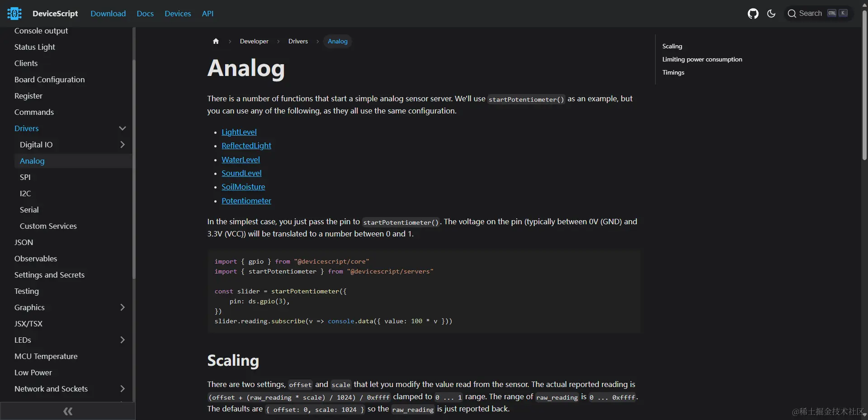Click the page vertical scrollbar thumb
The width and height of the screenshot is (868, 420).
tap(864, 85)
